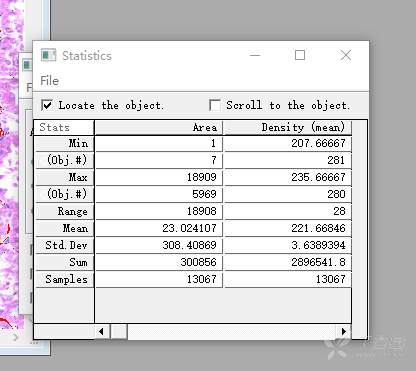Viewport: 416px width, 371px height.
Task: Click the Statistics window title icon
Action: 48,55
